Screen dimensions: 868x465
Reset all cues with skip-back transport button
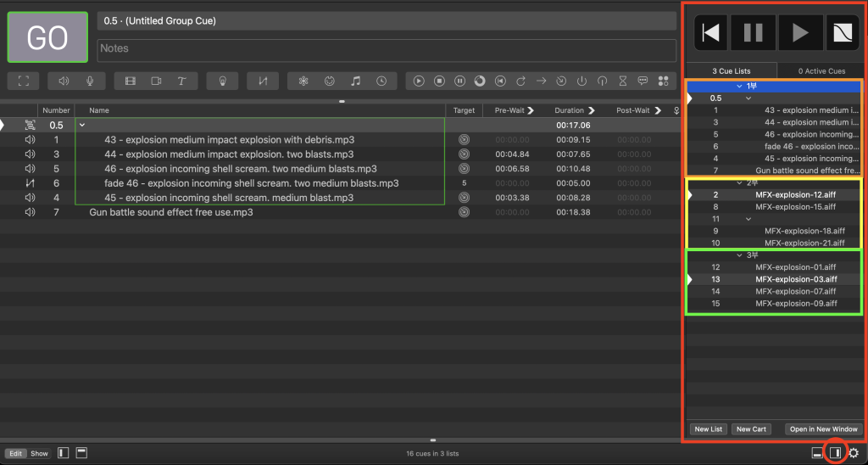coord(711,33)
